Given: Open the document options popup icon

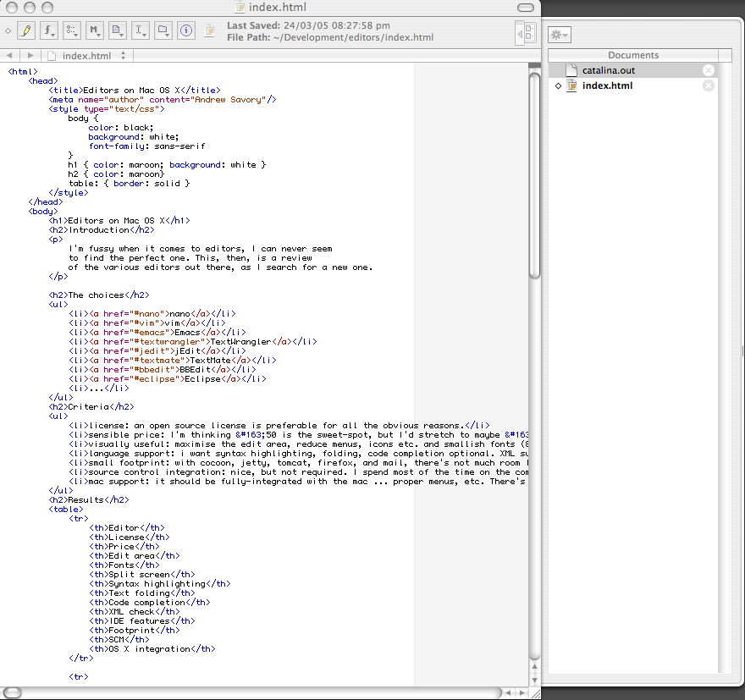Looking at the screenshot, I should pos(118,30).
